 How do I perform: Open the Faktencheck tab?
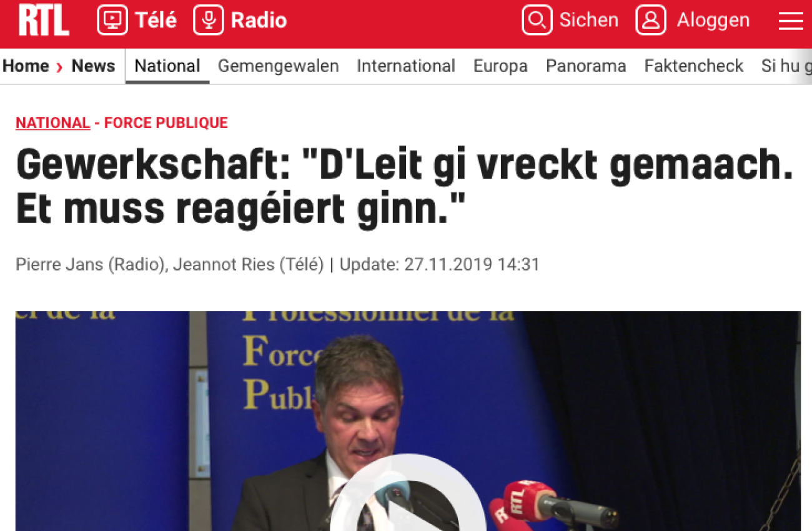tap(694, 66)
